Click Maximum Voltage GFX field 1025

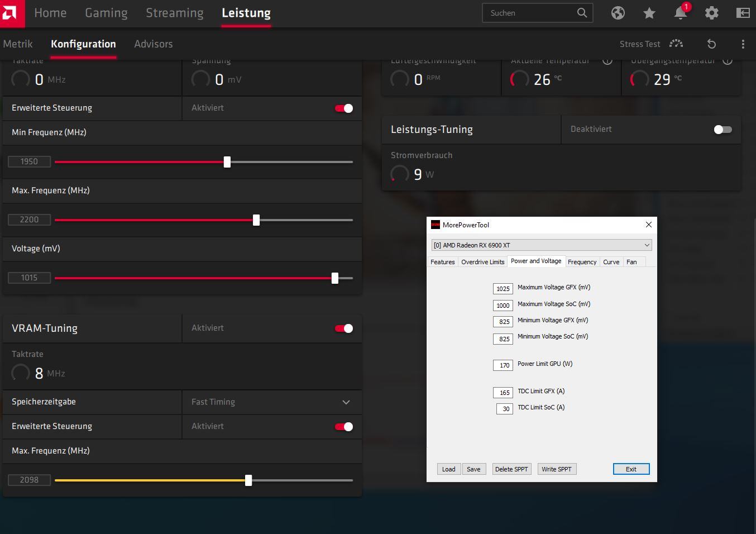coord(503,289)
